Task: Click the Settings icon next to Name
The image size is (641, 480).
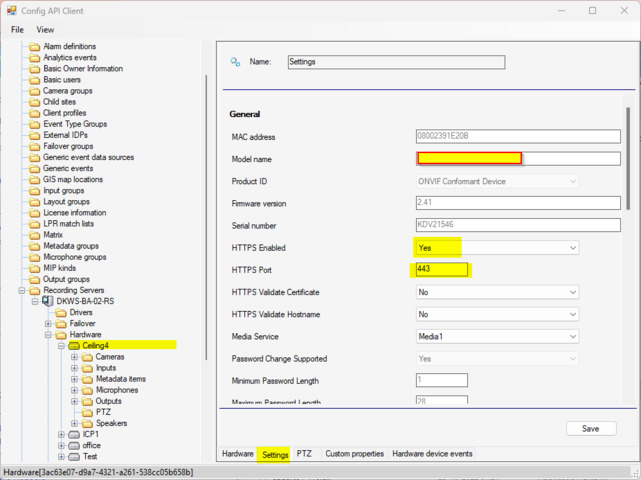Action: click(236, 62)
